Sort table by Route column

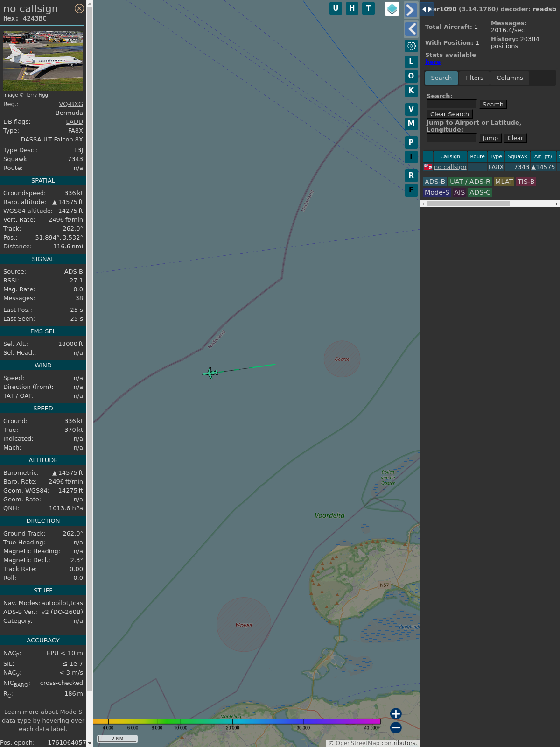point(477,157)
